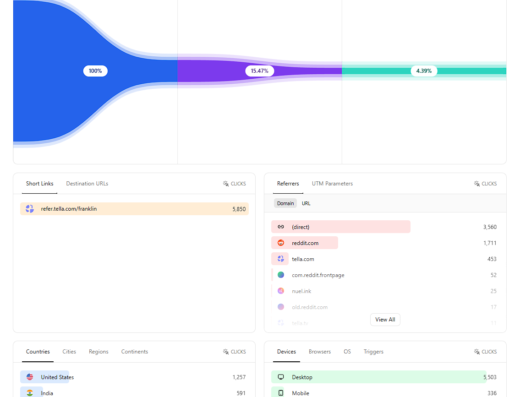Click the View All button in Referrers
This screenshot has height=397, width=520.
(x=385, y=320)
